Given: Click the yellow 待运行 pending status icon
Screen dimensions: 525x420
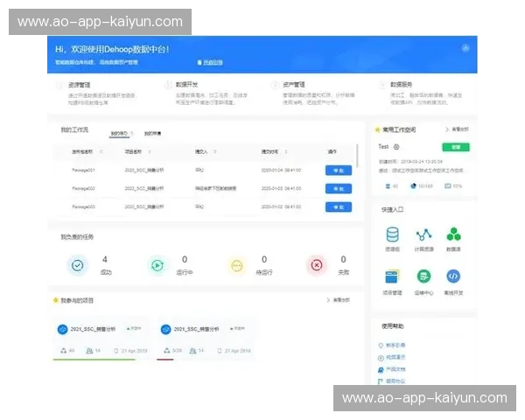Looking at the screenshot, I should pos(237,265).
